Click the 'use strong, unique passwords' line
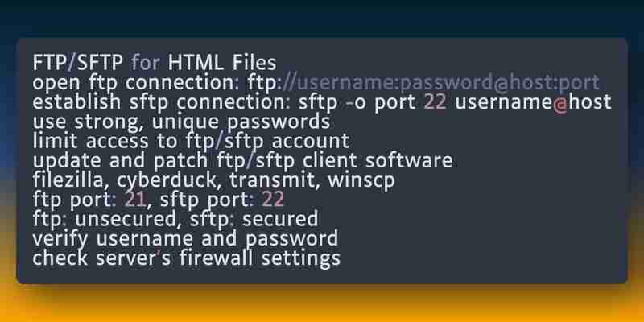The width and height of the screenshot is (644, 322). (x=181, y=122)
